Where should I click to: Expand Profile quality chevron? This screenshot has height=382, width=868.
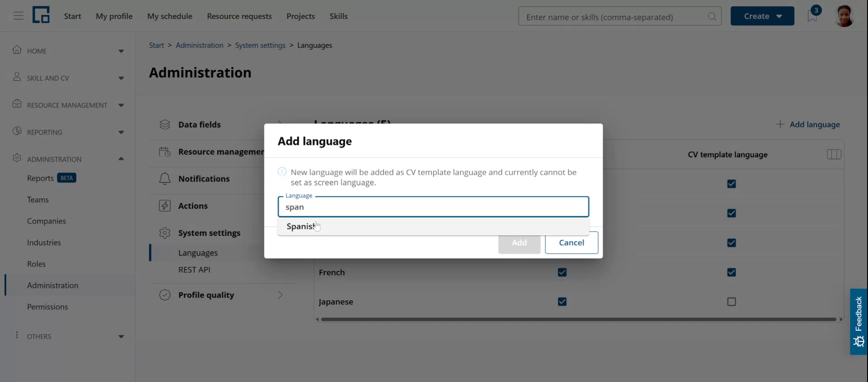280,295
